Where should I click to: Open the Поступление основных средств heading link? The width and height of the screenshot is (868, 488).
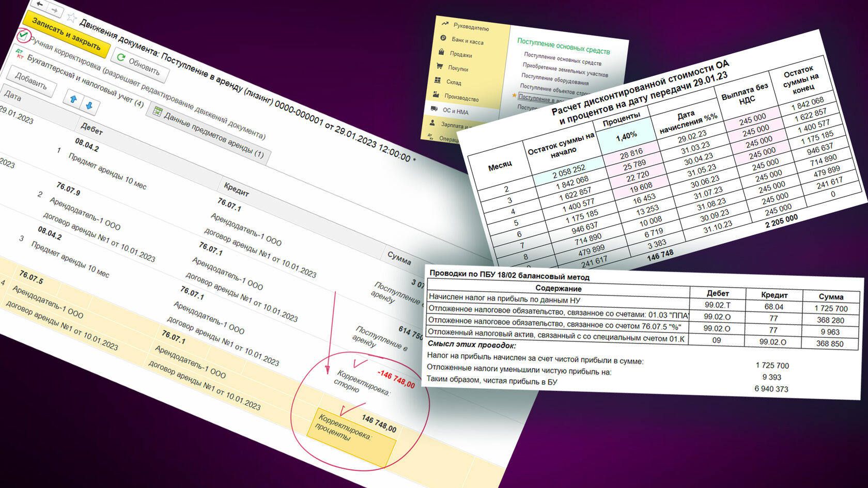(x=564, y=46)
